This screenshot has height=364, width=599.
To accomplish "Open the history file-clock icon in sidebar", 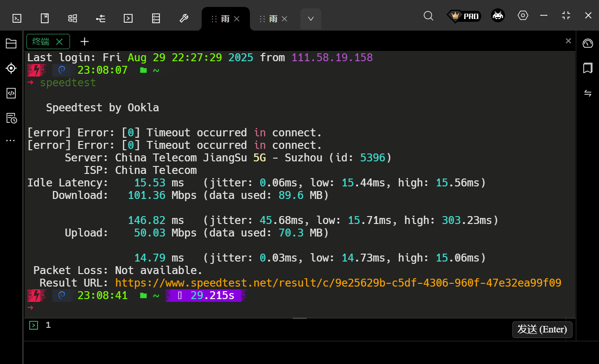I will (11, 118).
